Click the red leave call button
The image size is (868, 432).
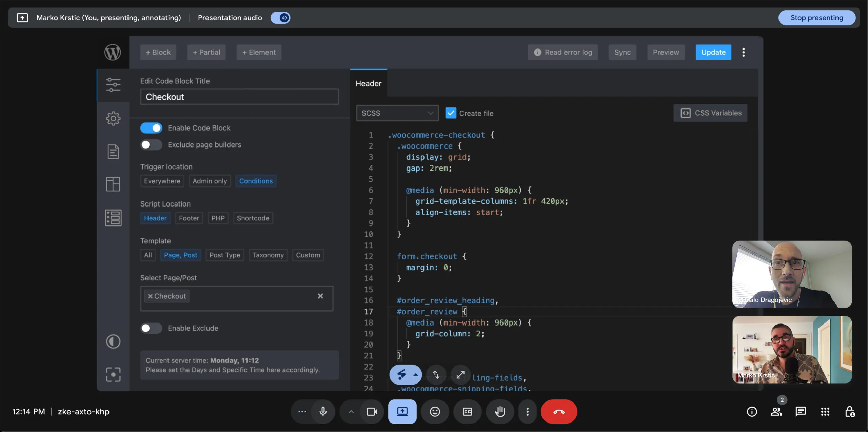coord(559,411)
